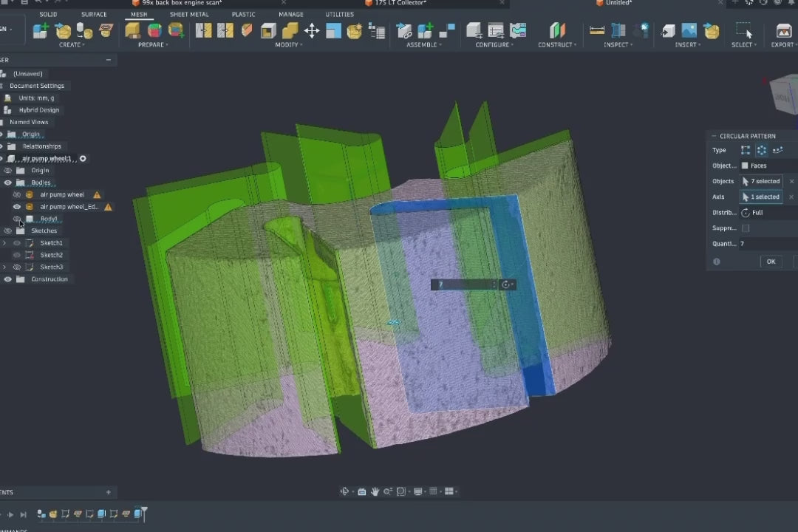This screenshot has width=798, height=532.
Task: Open the CREATE dropdown menu
Action: (72, 45)
